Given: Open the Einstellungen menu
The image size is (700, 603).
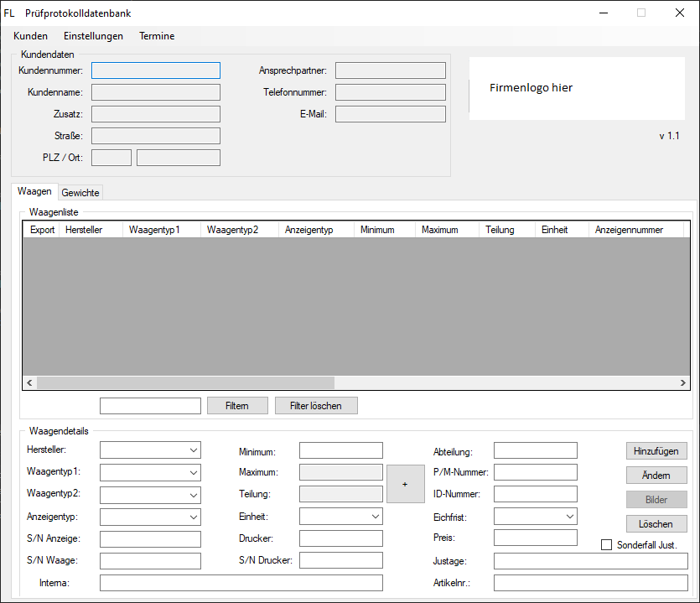Looking at the screenshot, I should click(93, 36).
